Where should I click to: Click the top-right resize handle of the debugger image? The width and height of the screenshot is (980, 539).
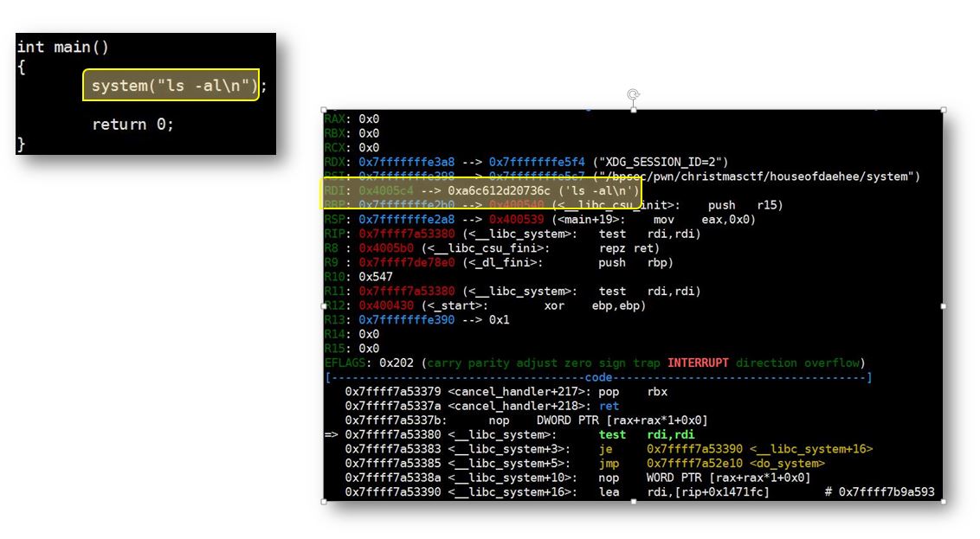click(x=943, y=110)
